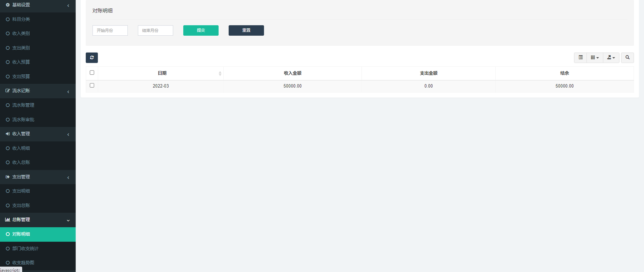
Task: Tick the checkbox for the 2022-03 row
Action: (92, 86)
